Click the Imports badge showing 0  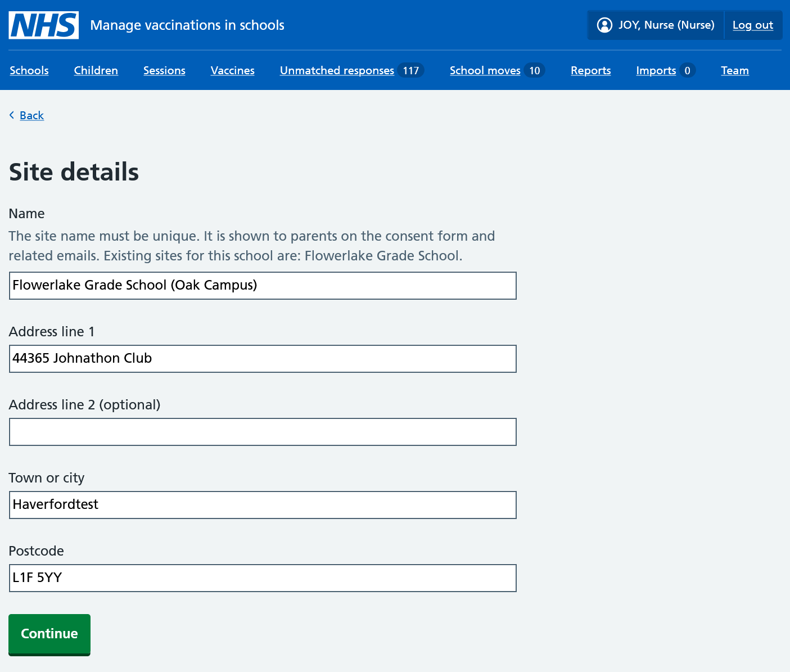point(688,70)
